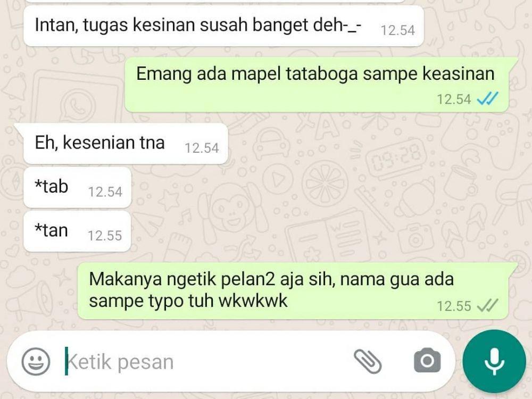Click the 12.55 timestamp beside '*tan'
Image resolution: width=532 pixels, height=399 pixels.
105,236
